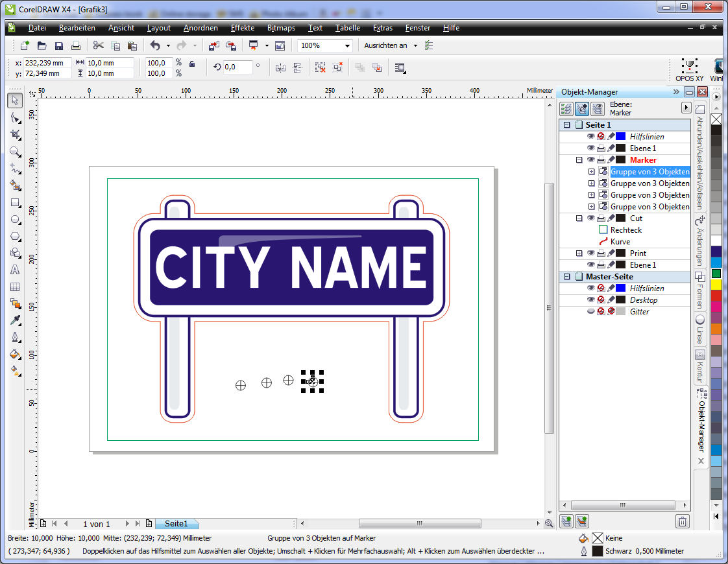
Task: Select the Crop tool
Action: (x=15, y=135)
